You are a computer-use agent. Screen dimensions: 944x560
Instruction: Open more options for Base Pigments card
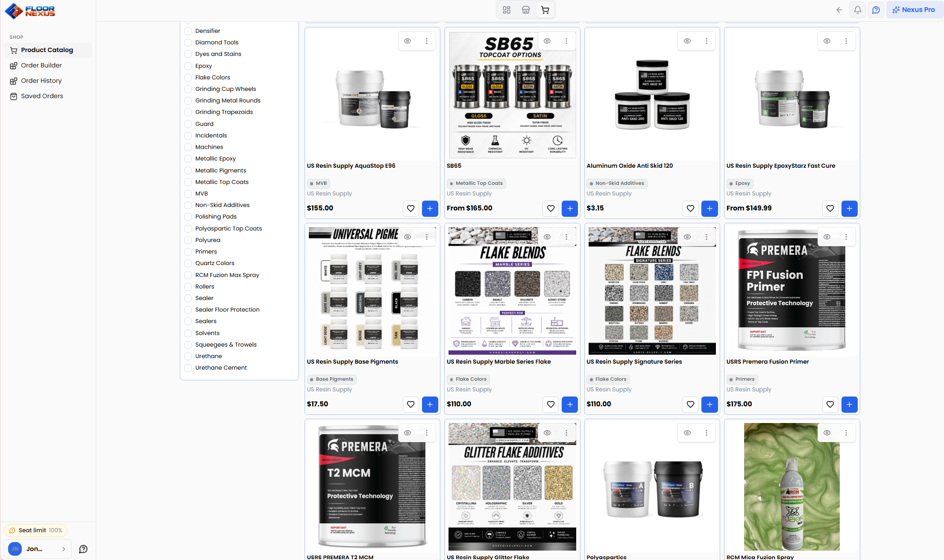pyautogui.click(x=427, y=237)
